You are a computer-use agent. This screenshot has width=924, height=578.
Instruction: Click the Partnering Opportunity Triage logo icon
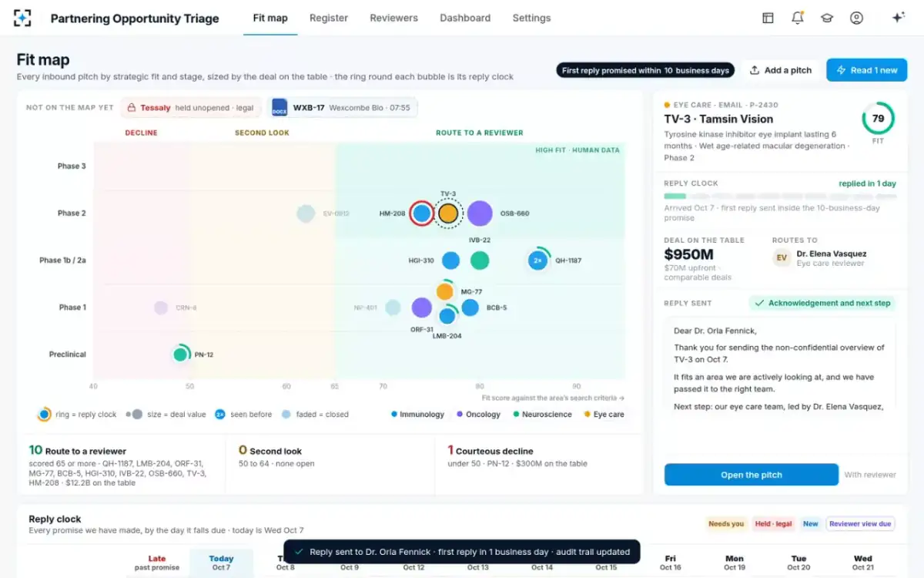click(x=23, y=18)
